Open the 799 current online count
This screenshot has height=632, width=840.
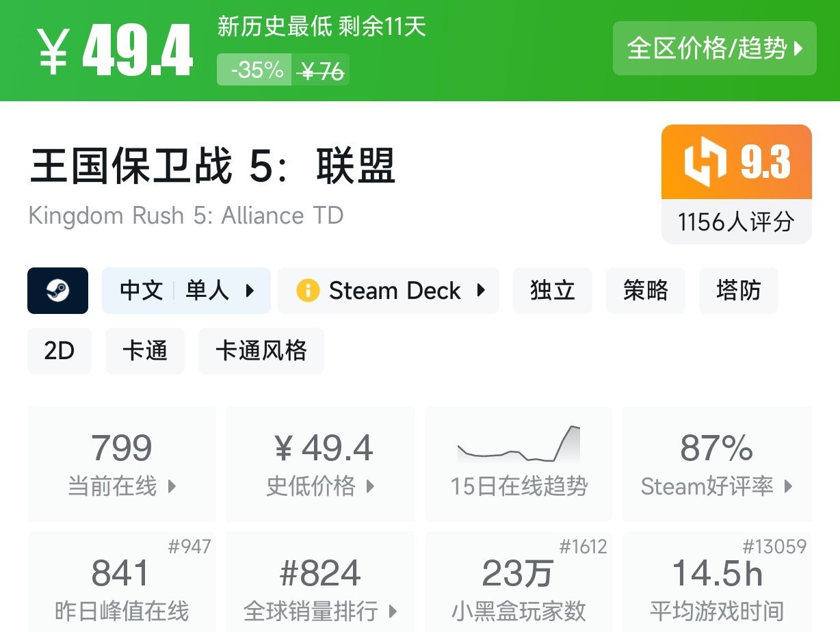(122, 449)
